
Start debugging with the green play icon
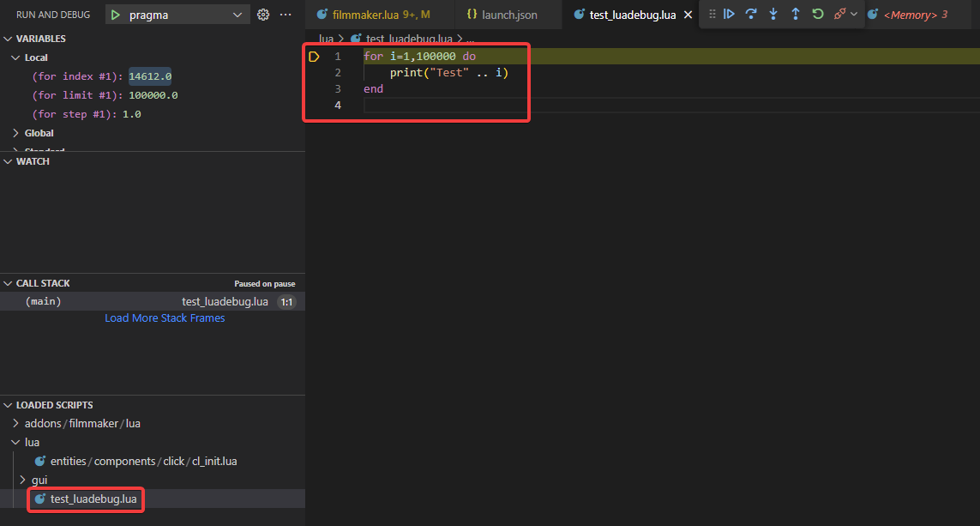(115, 15)
